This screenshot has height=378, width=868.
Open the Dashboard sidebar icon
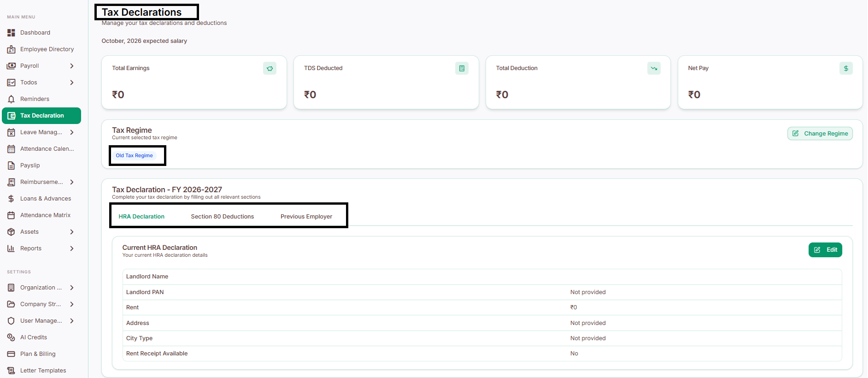point(11,33)
